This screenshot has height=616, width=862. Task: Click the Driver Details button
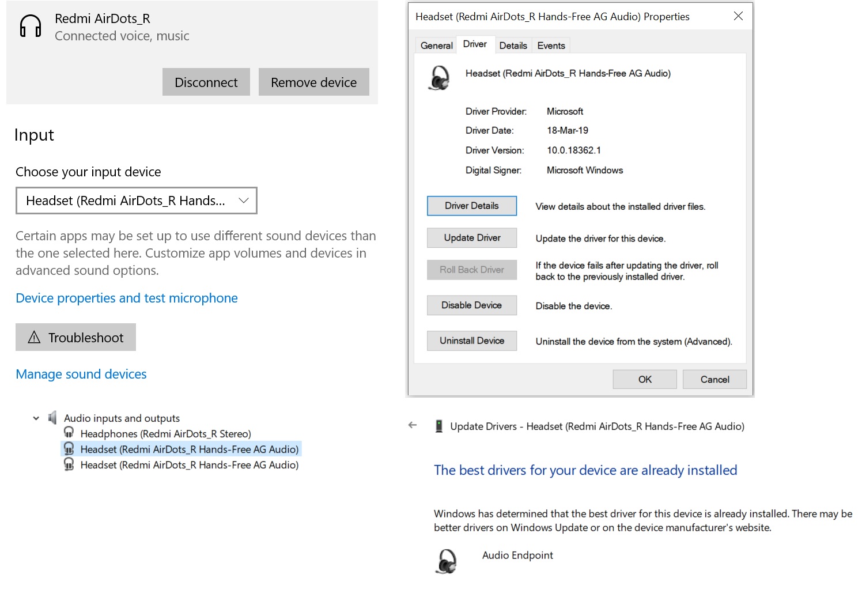472,206
